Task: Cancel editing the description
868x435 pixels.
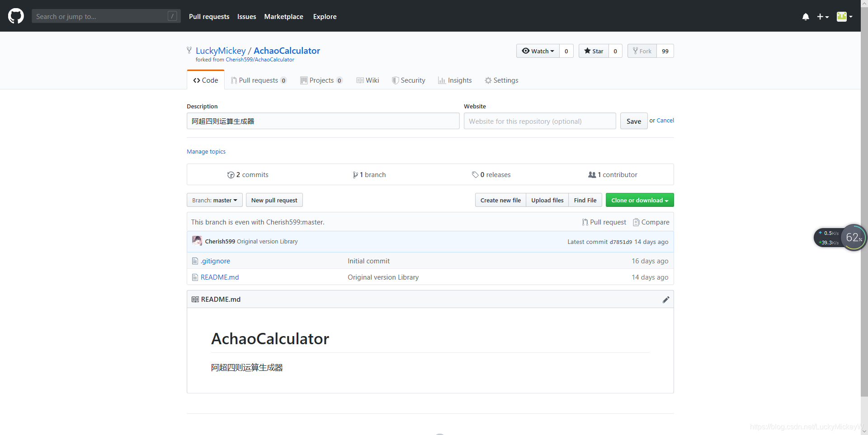Action: click(665, 121)
